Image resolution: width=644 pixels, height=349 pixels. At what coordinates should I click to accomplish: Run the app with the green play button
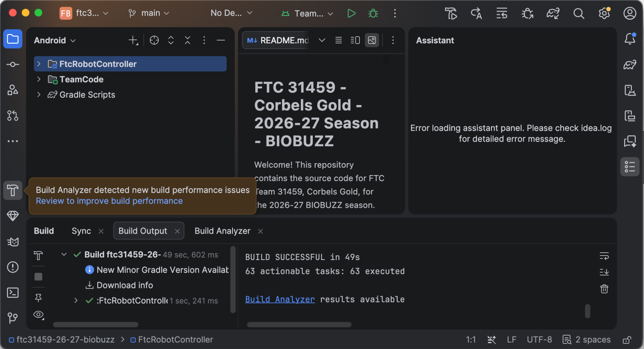pyautogui.click(x=351, y=13)
